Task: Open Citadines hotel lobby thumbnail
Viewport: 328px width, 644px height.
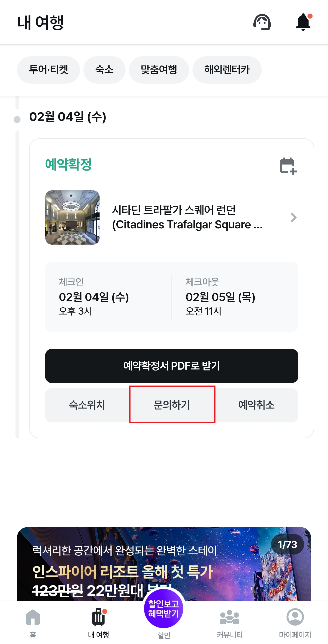Action: point(72,217)
